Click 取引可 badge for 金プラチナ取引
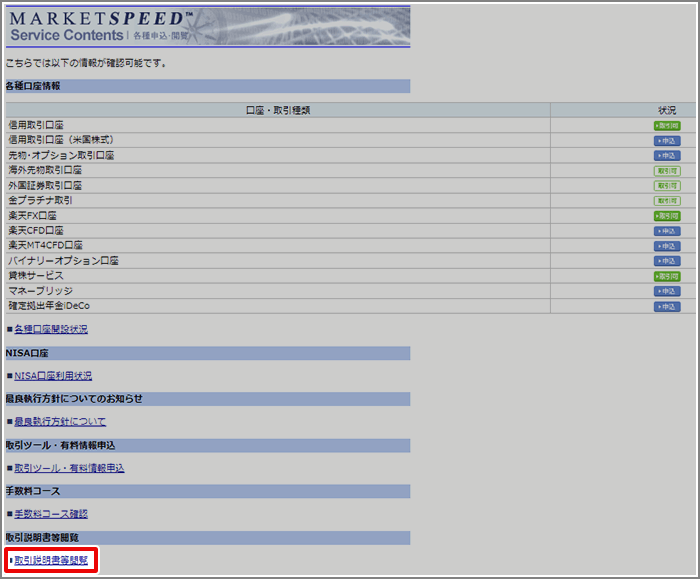 tap(667, 201)
